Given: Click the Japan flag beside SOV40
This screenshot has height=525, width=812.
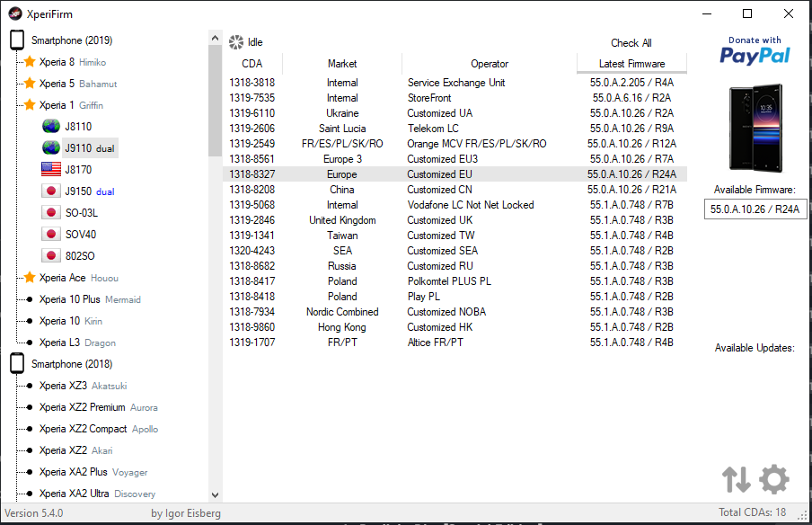Looking at the screenshot, I should tap(50, 235).
